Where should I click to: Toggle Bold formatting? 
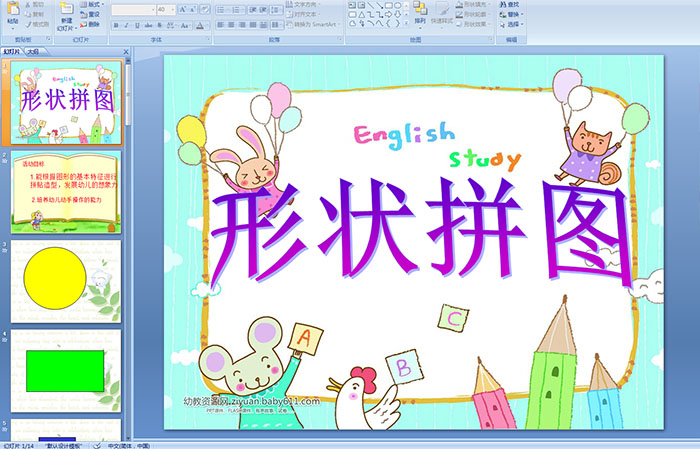(116, 25)
